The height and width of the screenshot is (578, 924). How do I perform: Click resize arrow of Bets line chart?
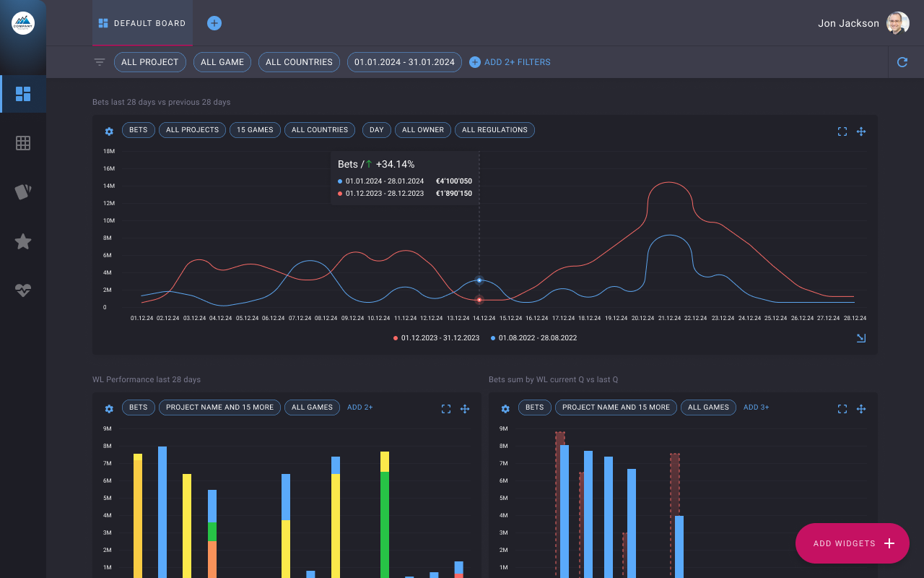coord(860,338)
